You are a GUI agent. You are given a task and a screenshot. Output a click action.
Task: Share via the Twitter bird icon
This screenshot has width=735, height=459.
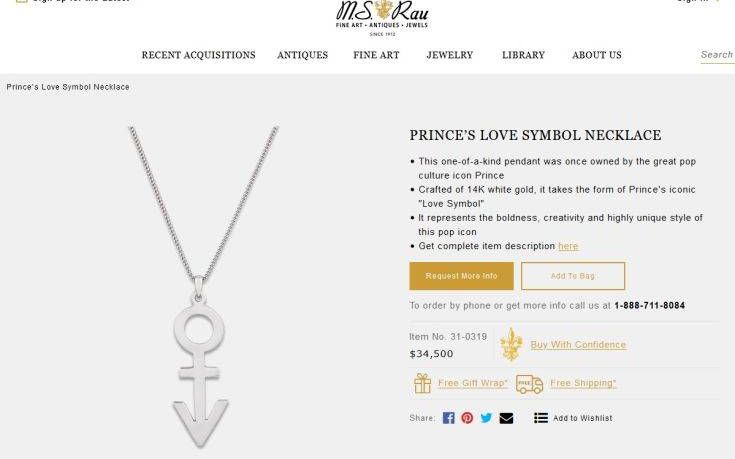(486, 418)
